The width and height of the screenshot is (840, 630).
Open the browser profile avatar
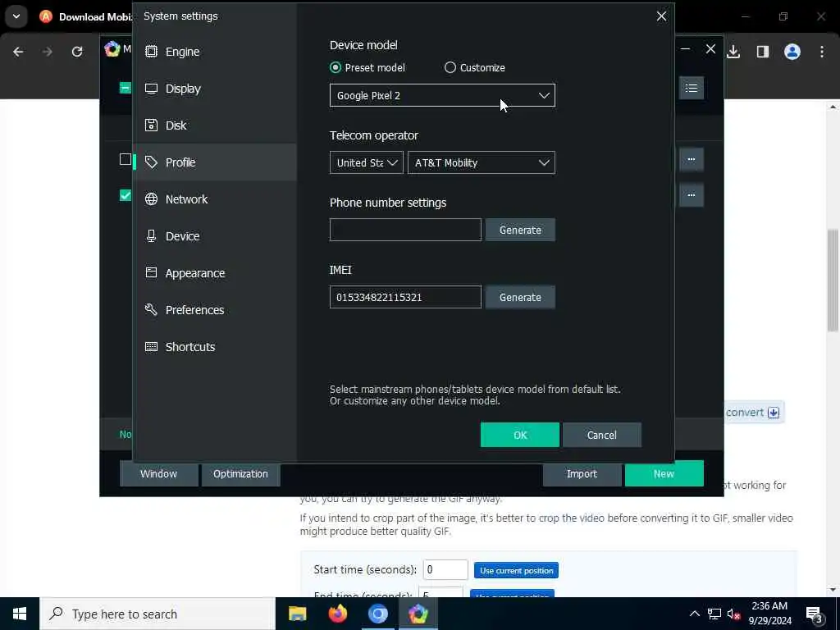pyautogui.click(x=792, y=52)
